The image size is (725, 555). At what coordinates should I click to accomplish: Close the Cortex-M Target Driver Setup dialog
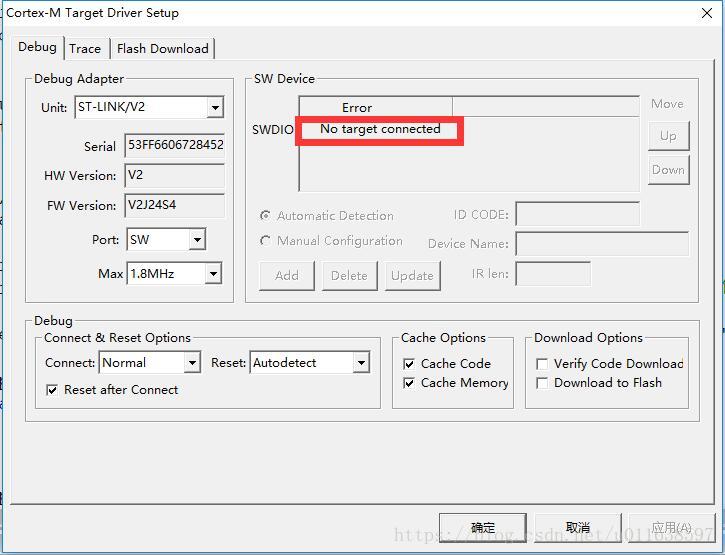707,13
